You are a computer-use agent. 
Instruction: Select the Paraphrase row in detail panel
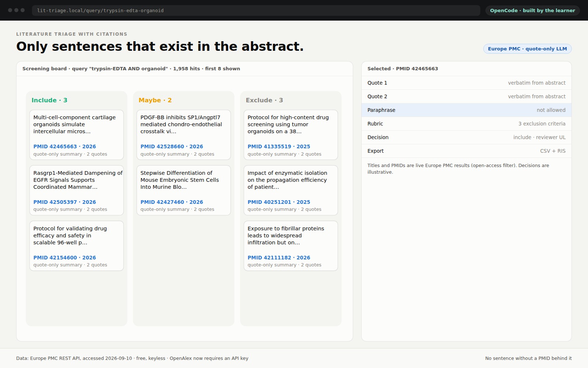pos(466,110)
